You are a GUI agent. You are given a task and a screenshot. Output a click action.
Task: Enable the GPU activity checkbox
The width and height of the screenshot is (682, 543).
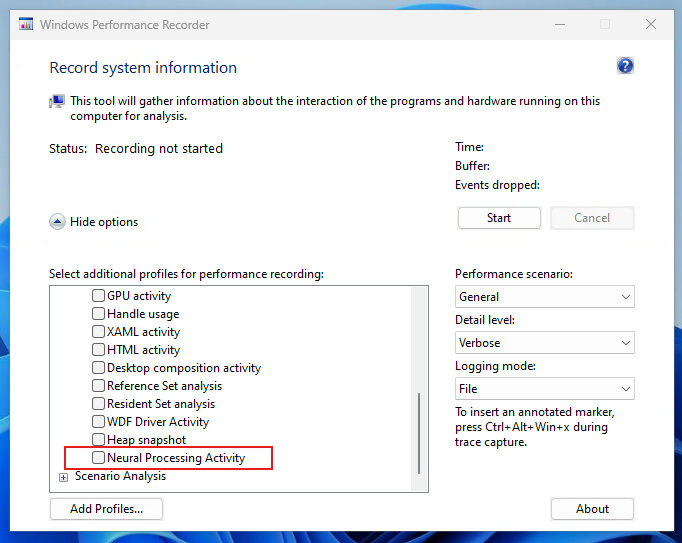click(x=98, y=295)
